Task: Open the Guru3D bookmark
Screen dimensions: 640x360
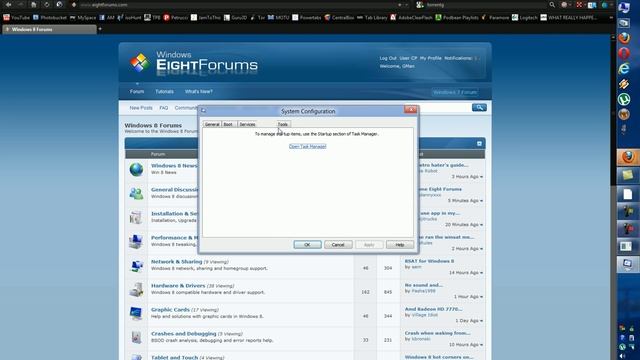Action: [x=236, y=18]
